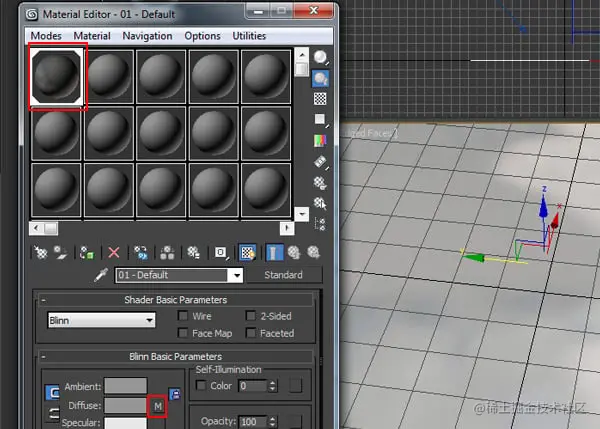Click the Make Material Copy icon
The height and width of the screenshot is (429, 600).
click(x=140, y=253)
